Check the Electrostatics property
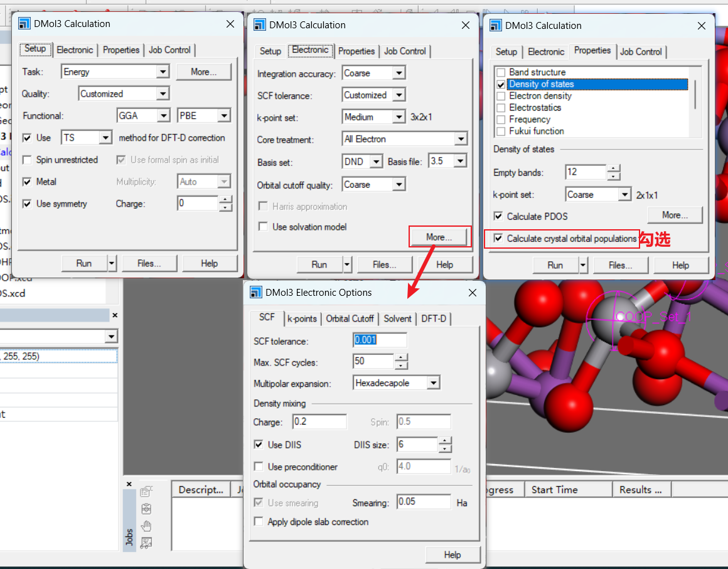Screen dimensions: 728x569 [x=501, y=108]
